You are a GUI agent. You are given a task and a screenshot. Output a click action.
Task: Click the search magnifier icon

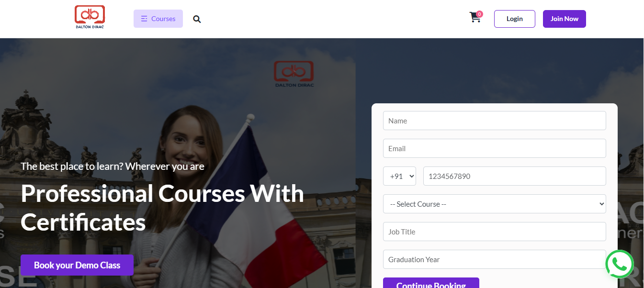tap(197, 19)
